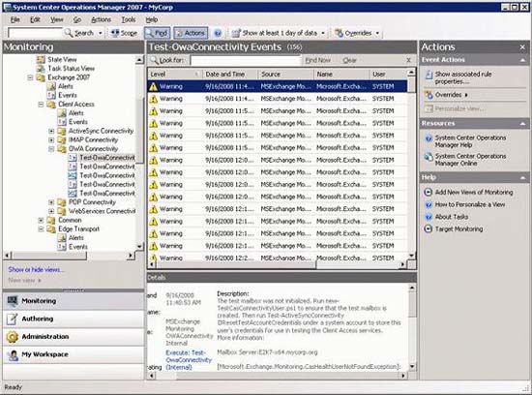Collapse the Client Access tree node

(x=41, y=105)
